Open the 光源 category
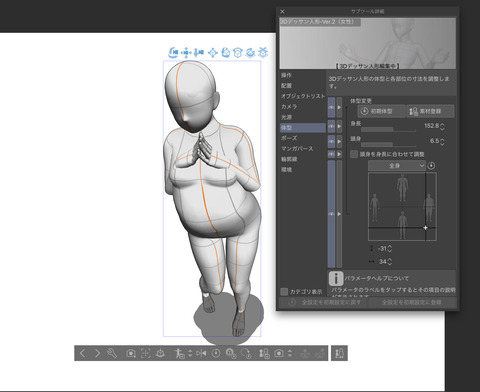The image size is (480, 392). [286, 117]
